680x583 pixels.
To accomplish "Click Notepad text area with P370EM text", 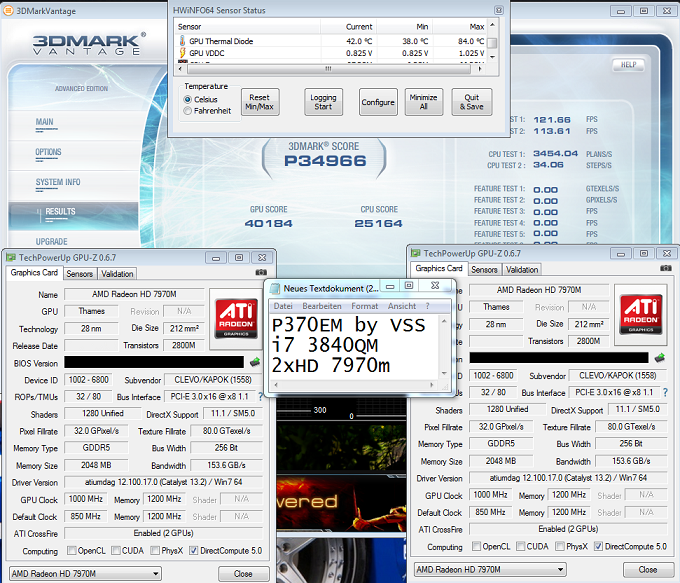I will click(355, 345).
